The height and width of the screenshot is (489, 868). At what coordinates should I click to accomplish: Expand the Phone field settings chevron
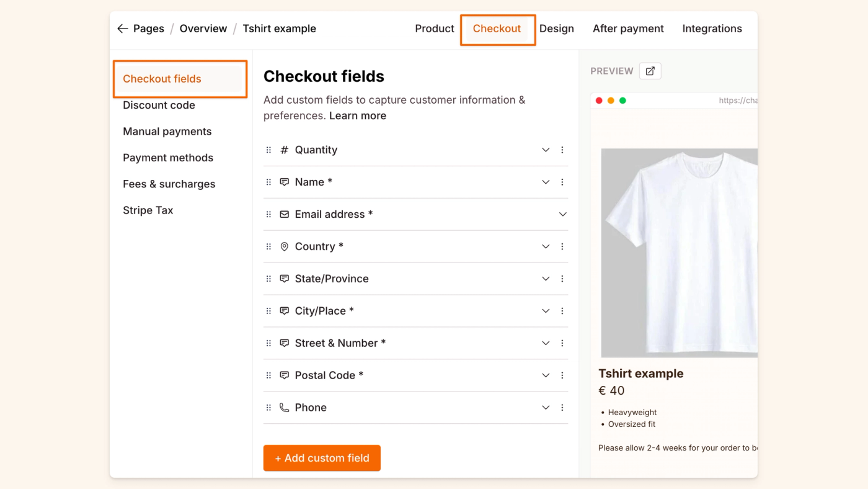pyautogui.click(x=545, y=408)
